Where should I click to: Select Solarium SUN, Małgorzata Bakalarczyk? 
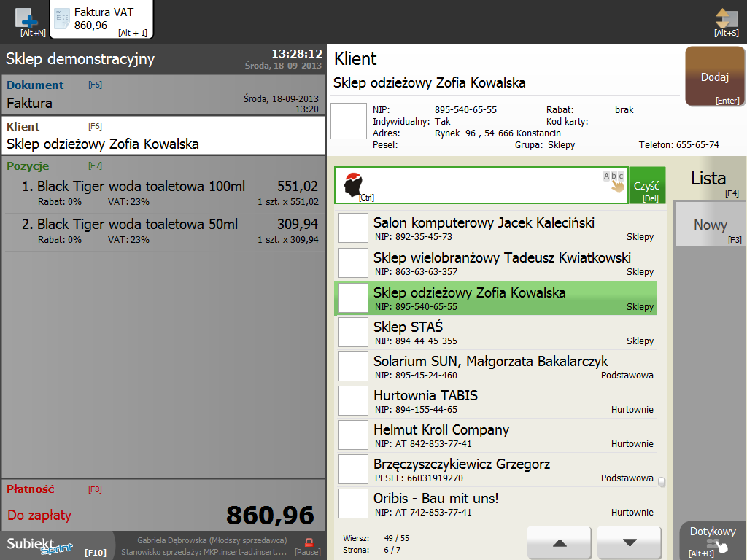click(x=496, y=367)
